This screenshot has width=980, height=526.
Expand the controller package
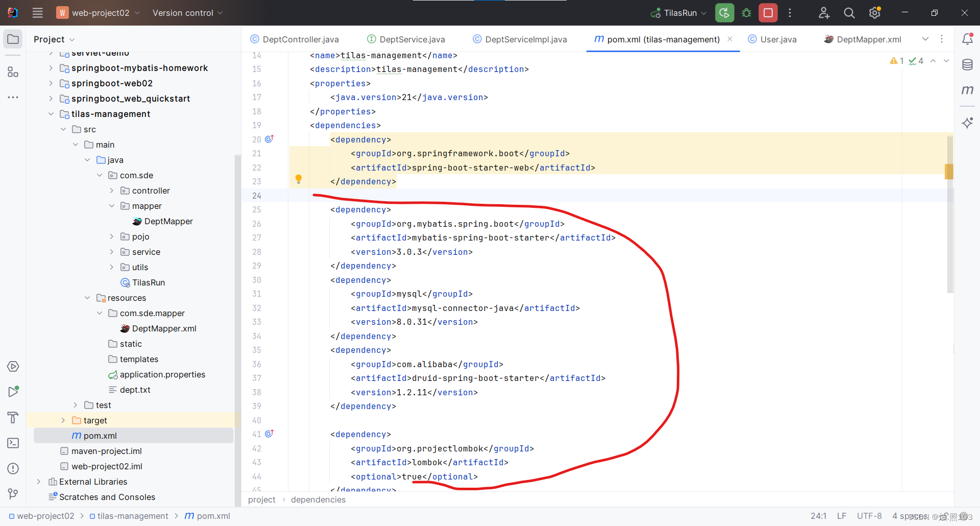coord(112,190)
